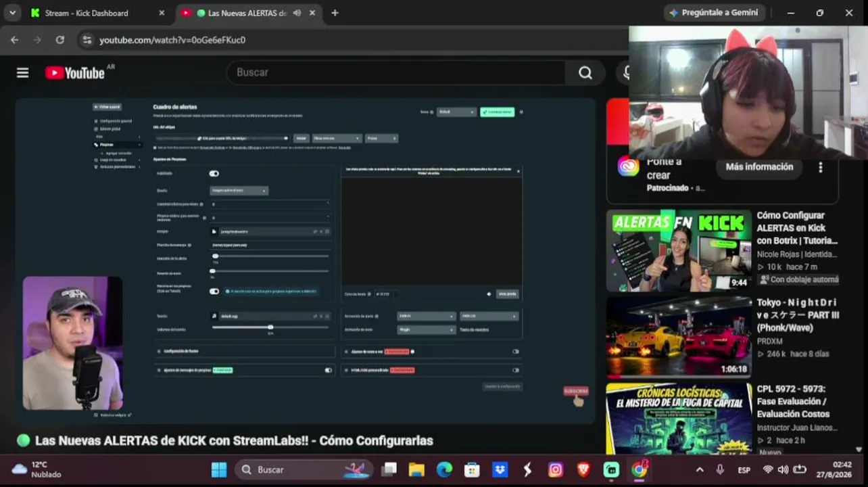Reload the current YouTube page
The height and width of the screenshot is (487, 868).
pos(60,40)
